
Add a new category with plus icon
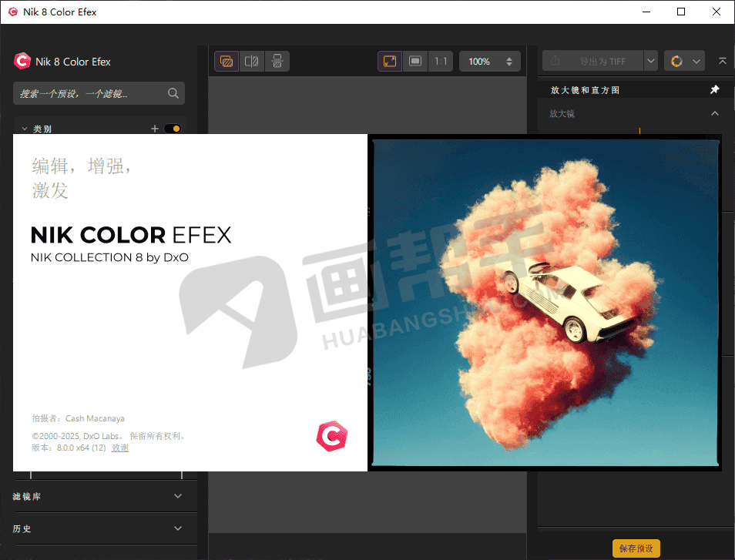155,129
